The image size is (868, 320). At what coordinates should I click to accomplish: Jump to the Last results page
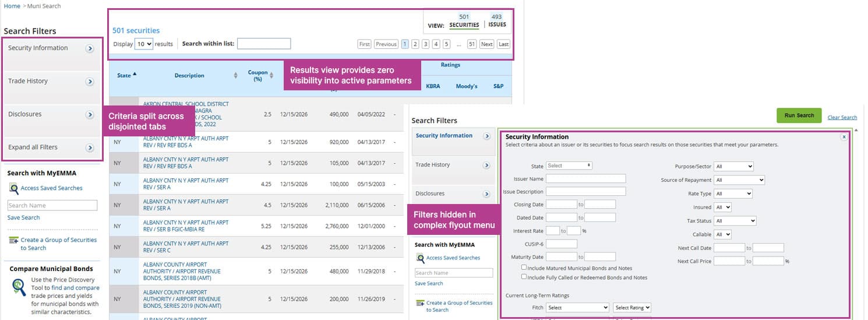504,44
